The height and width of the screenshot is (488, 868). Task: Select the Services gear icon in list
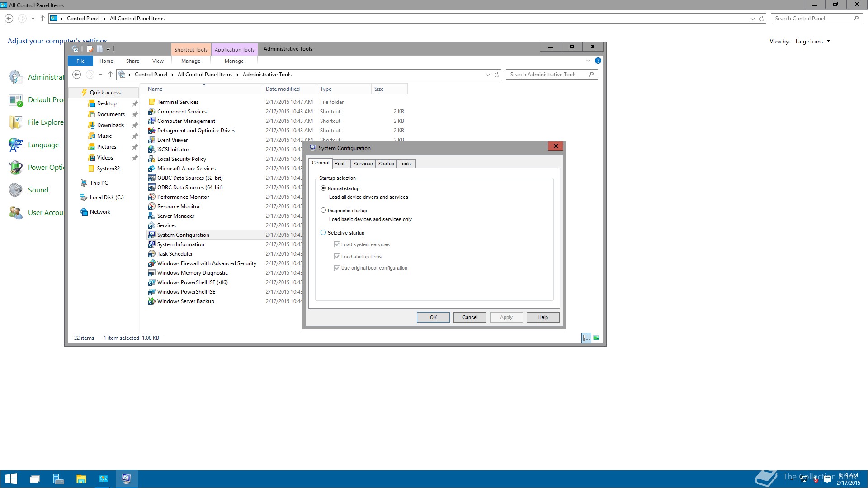coord(152,225)
